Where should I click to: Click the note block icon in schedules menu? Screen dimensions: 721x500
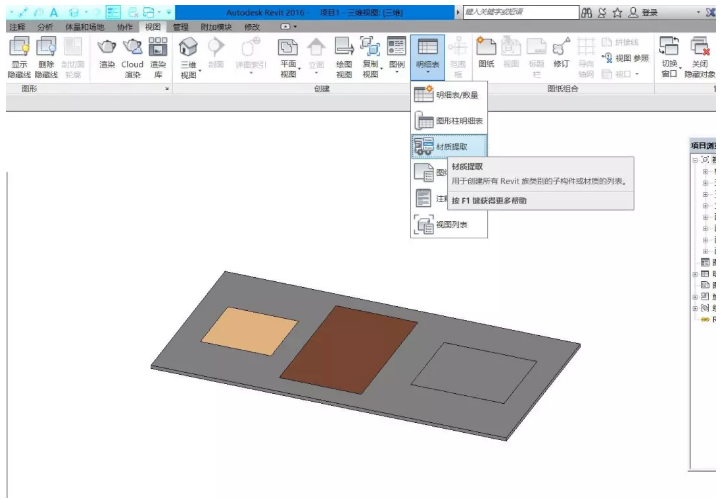coord(423,198)
